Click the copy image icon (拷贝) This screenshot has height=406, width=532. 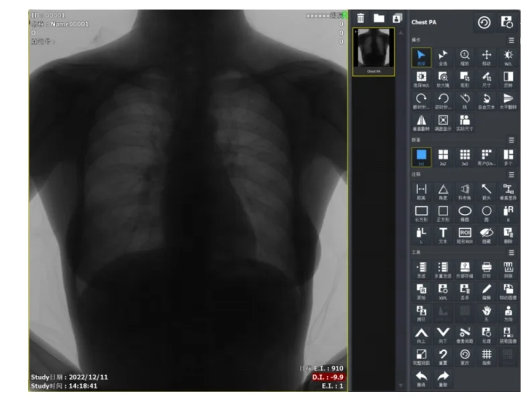421,313
